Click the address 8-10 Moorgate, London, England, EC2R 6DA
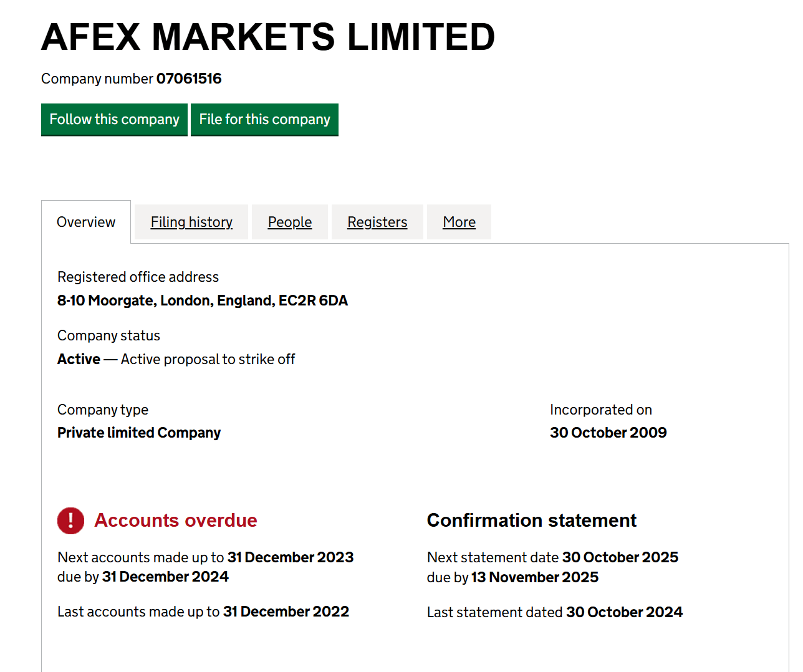Image resolution: width=803 pixels, height=672 pixels. [x=203, y=300]
